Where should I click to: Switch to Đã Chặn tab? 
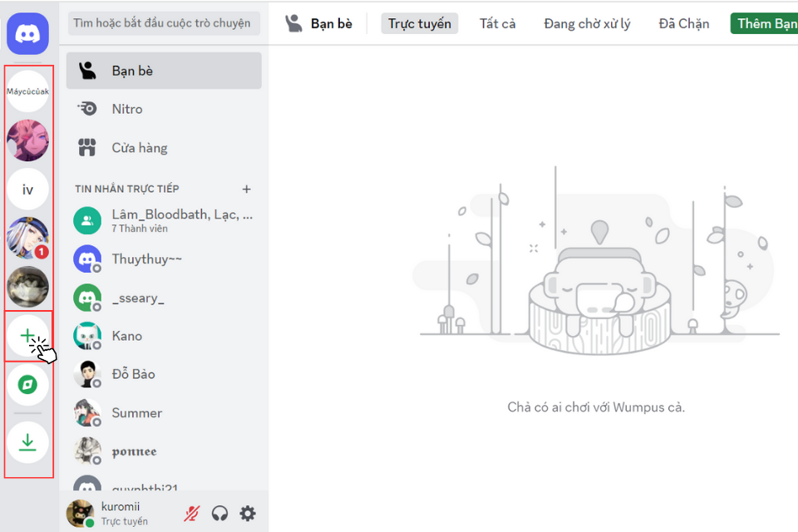[683, 23]
